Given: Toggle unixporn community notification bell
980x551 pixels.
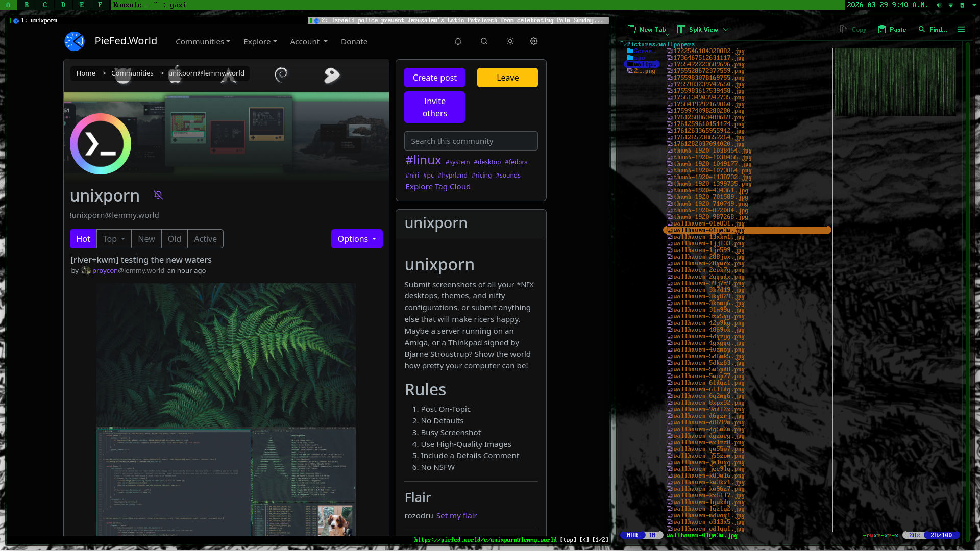Looking at the screenshot, I should (x=158, y=195).
